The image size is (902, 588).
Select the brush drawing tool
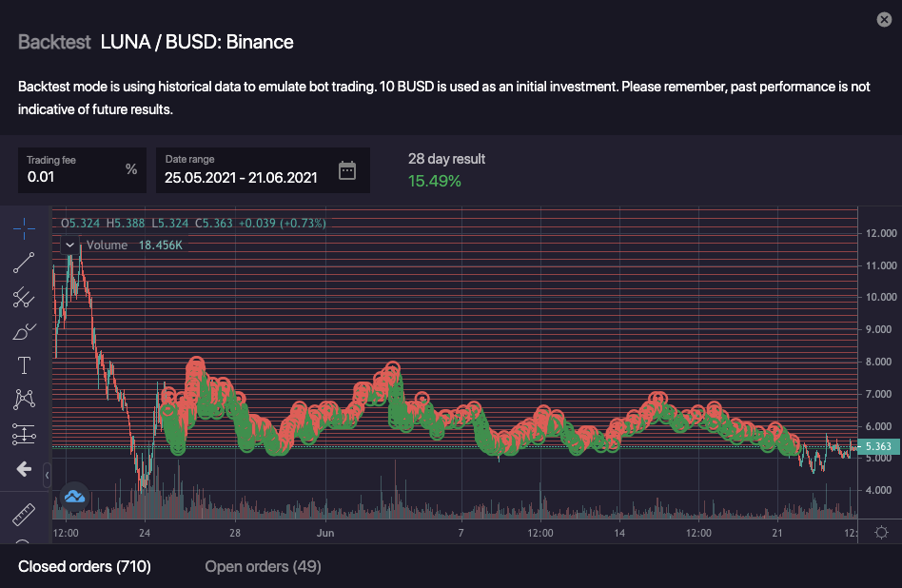coord(24,332)
